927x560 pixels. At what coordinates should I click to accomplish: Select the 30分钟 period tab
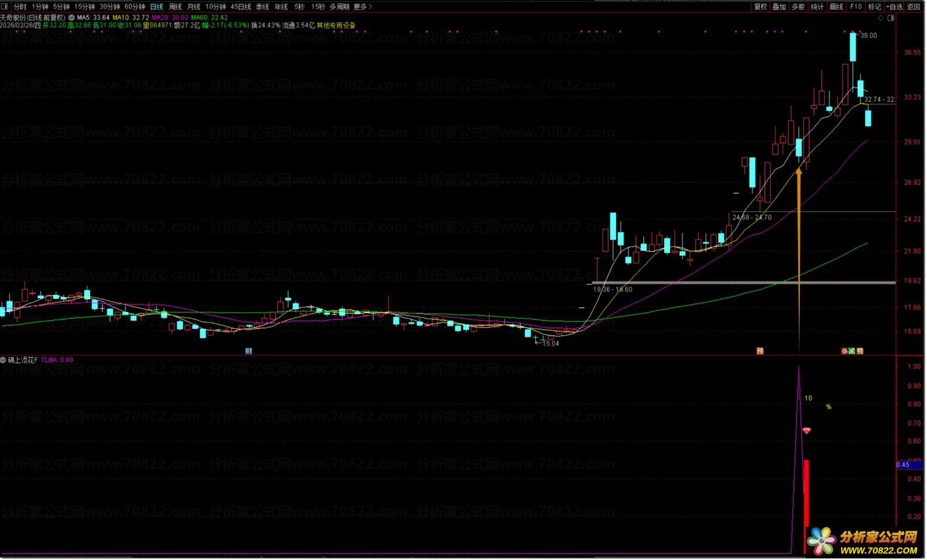pos(110,7)
